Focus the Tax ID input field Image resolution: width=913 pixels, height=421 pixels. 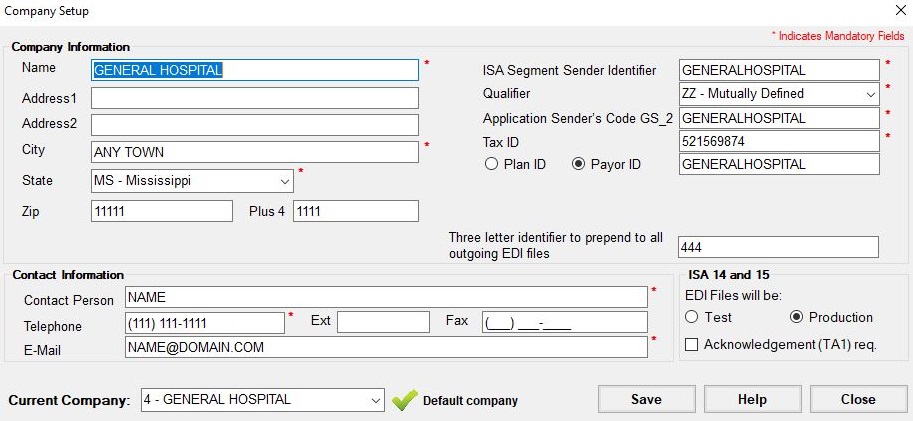pos(779,141)
